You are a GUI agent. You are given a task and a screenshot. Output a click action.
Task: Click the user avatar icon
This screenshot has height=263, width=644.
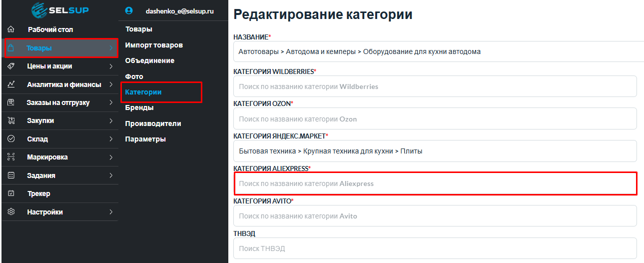[x=129, y=10]
